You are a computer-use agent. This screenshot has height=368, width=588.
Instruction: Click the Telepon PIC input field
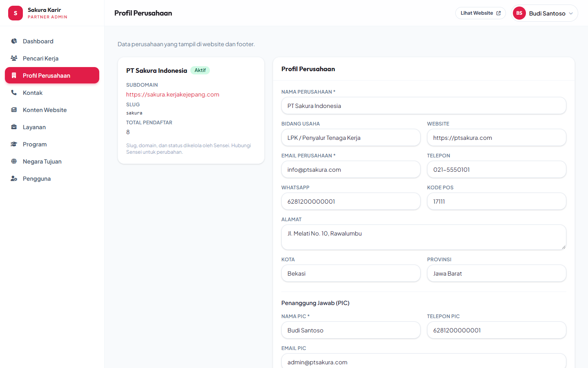(x=497, y=330)
